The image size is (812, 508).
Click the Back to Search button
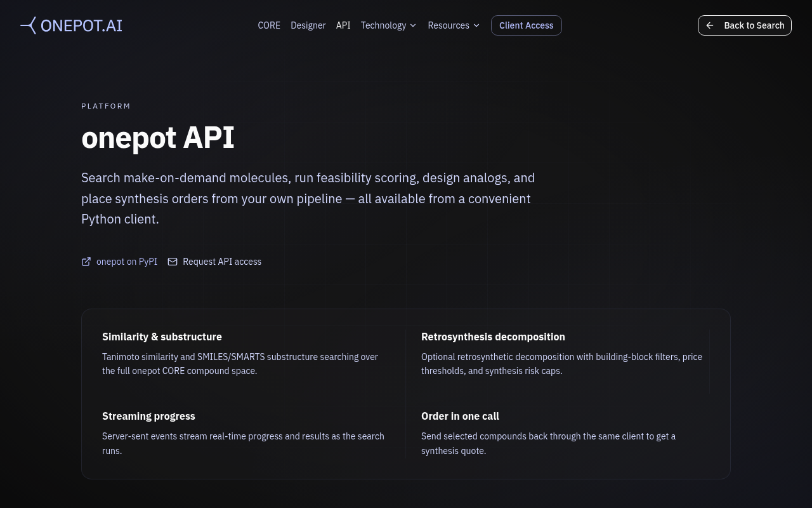point(745,25)
